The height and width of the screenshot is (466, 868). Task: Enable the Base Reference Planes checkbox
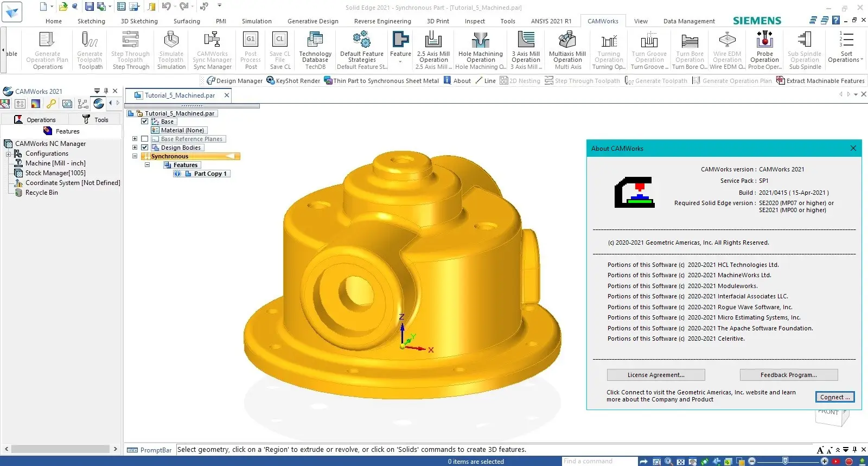pyautogui.click(x=145, y=139)
